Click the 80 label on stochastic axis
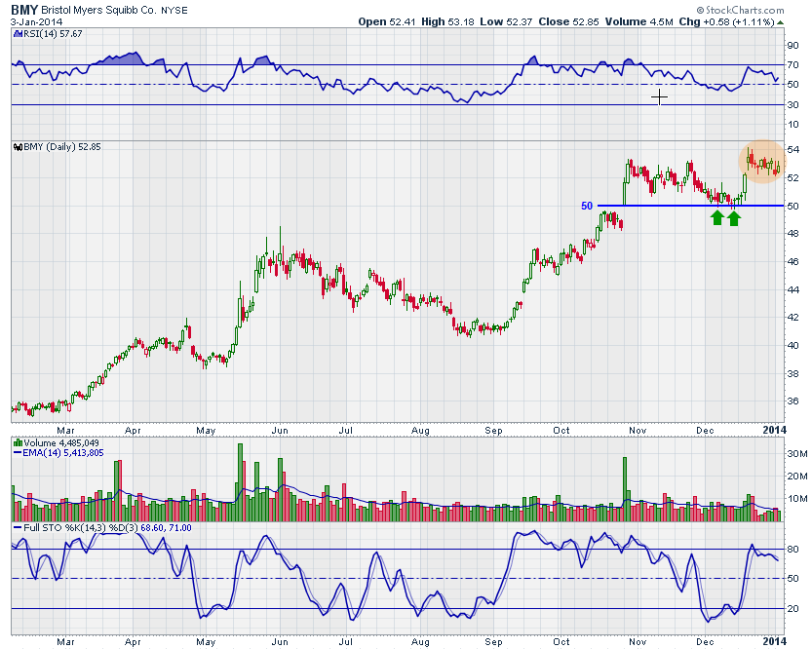This screenshot has width=812, height=649. 793,550
